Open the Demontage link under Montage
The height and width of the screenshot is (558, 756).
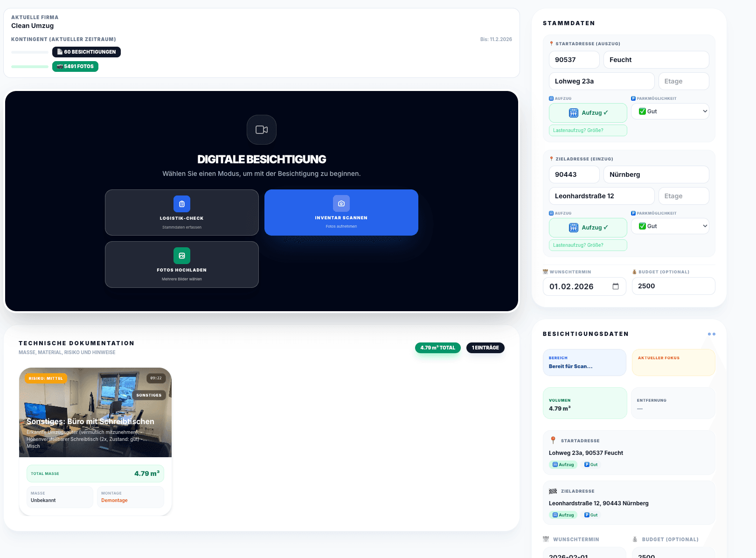pos(114,500)
